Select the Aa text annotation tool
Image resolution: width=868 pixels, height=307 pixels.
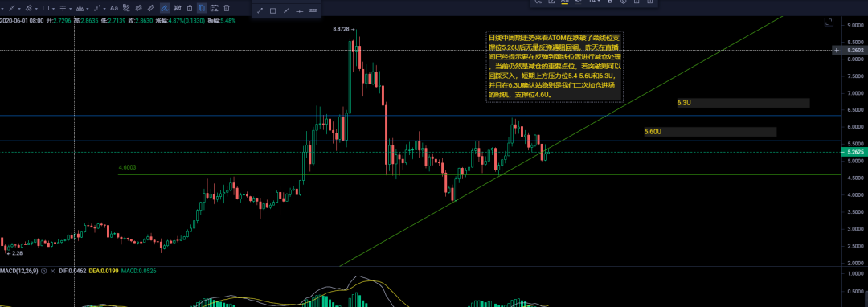click(x=114, y=8)
